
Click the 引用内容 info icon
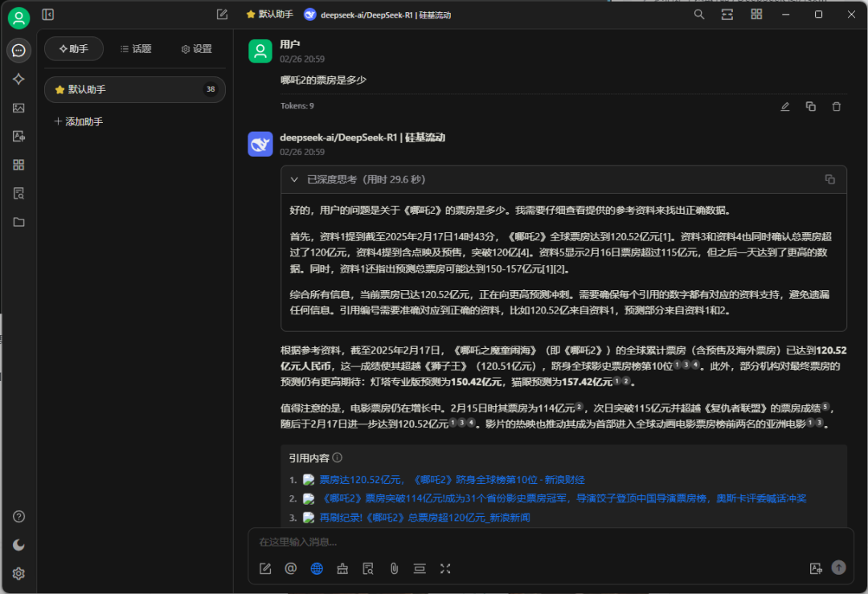[337, 458]
